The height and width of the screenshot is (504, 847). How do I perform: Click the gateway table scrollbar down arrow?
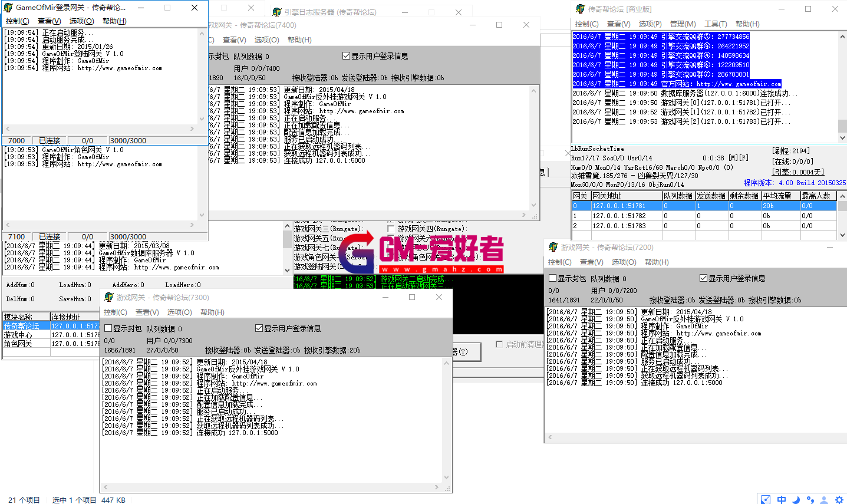842,235
